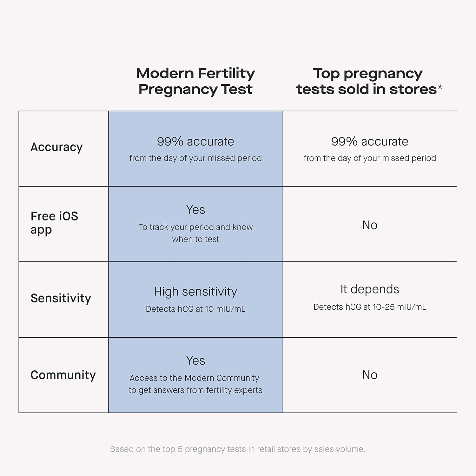Viewport: 476px width, 476px height.
Task: Click the It depends text
Action: click(370, 289)
